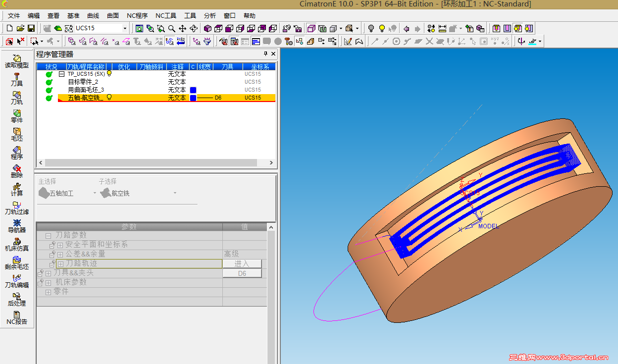Open 刀轨过滤 (toolpath filter) in sidebar

pos(17,208)
